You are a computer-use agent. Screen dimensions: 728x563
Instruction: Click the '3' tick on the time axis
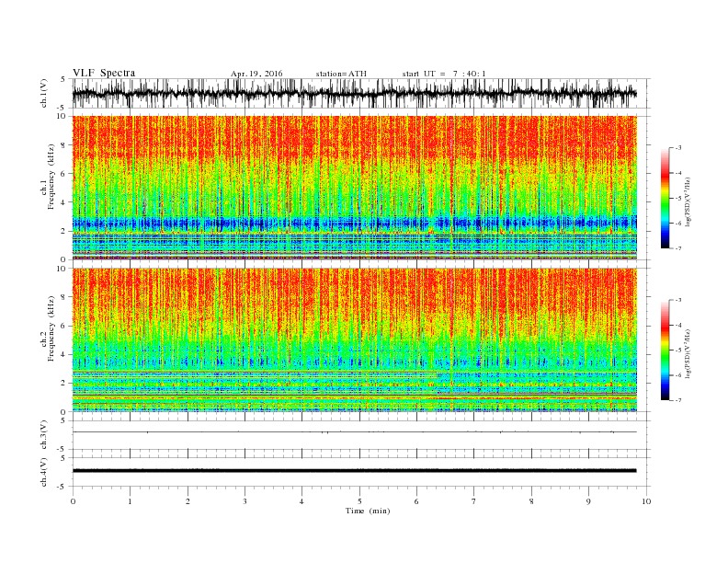click(x=245, y=501)
